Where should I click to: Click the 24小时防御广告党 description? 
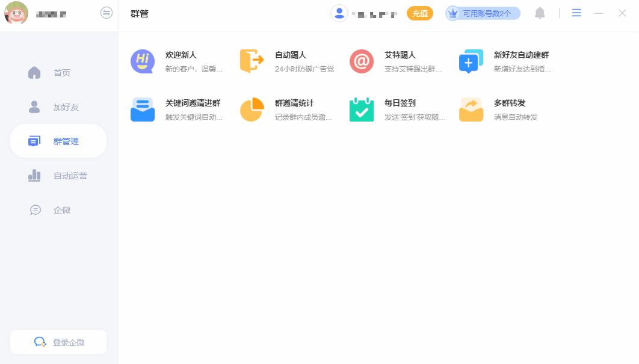(x=304, y=69)
